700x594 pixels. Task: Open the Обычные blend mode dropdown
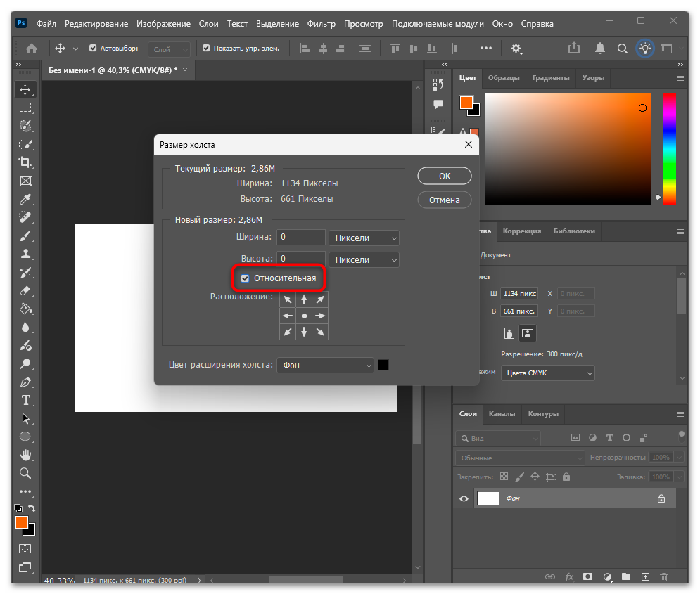click(520, 458)
